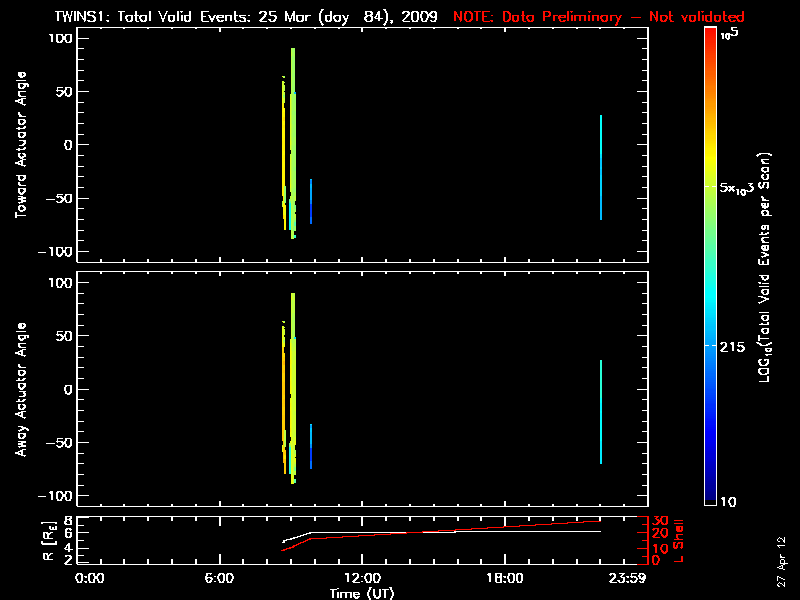Click the cyan data line in the Toward panel
The width and height of the screenshot is (800, 600).
[x=600, y=167]
